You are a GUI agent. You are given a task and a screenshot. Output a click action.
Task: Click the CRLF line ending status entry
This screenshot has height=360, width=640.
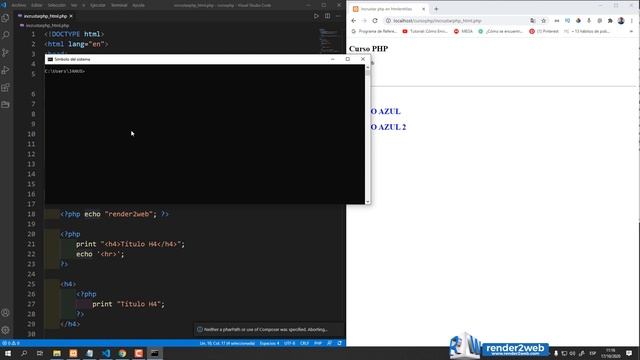click(304, 343)
